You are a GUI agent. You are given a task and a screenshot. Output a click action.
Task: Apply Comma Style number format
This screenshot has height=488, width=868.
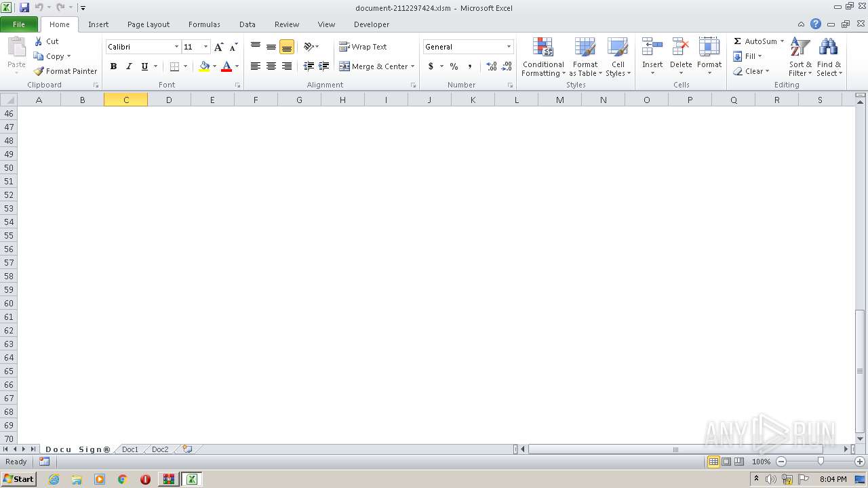470,66
